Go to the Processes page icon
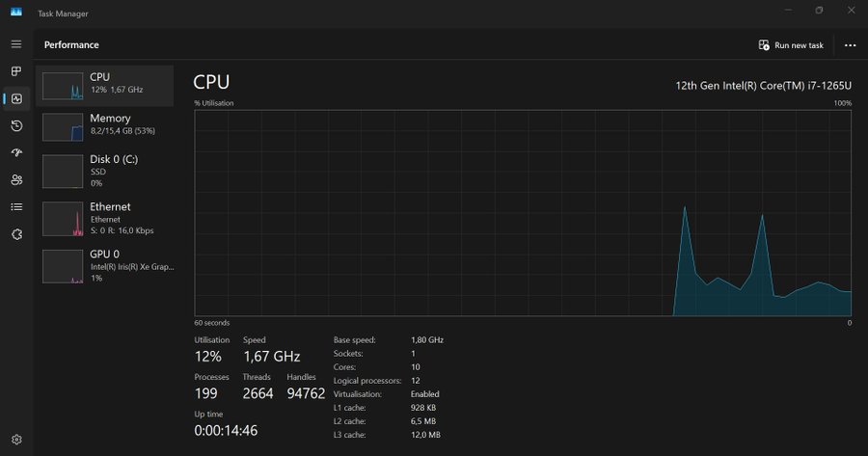This screenshot has height=456, width=868. pyautogui.click(x=16, y=71)
